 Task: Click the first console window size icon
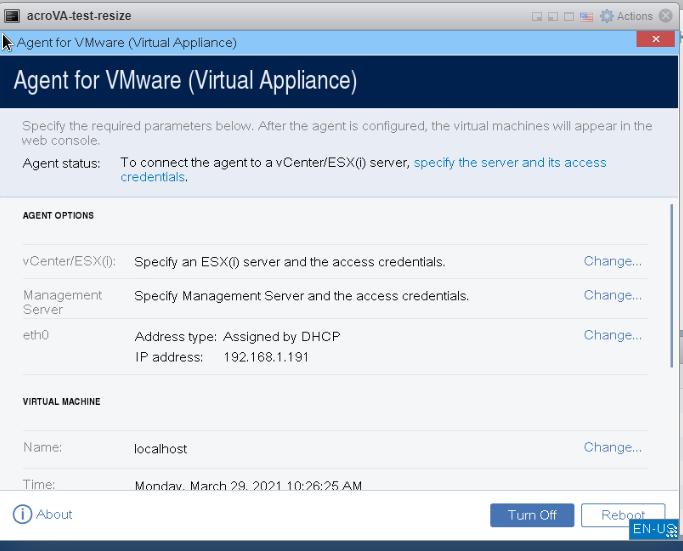[537, 17]
